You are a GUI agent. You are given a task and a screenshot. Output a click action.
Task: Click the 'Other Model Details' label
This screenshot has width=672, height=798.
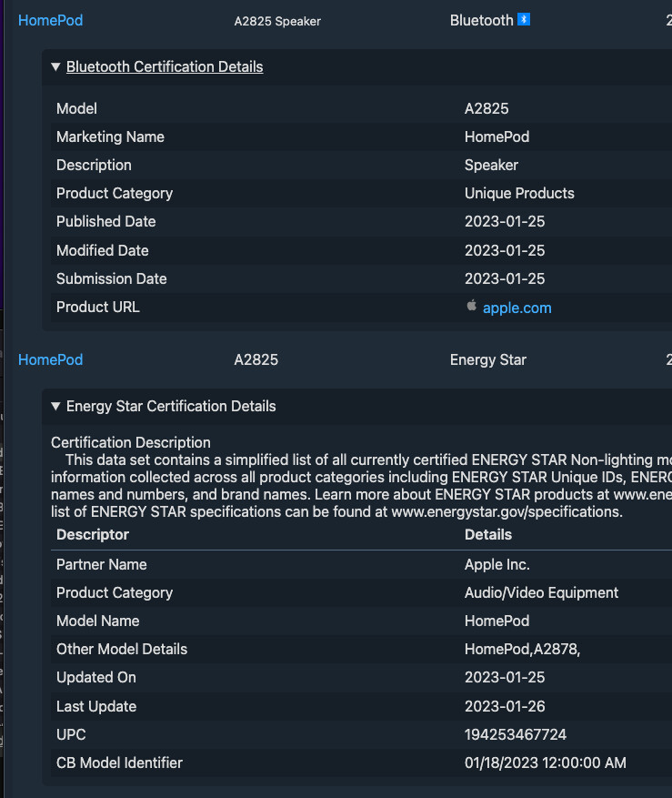[x=122, y=650]
